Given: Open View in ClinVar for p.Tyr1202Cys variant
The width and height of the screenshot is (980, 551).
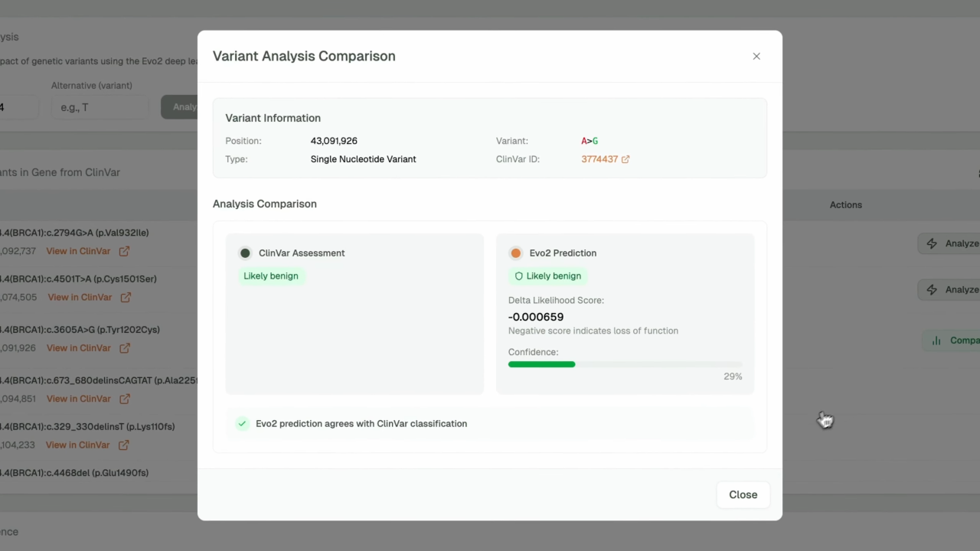Looking at the screenshot, I should pos(79,347).
